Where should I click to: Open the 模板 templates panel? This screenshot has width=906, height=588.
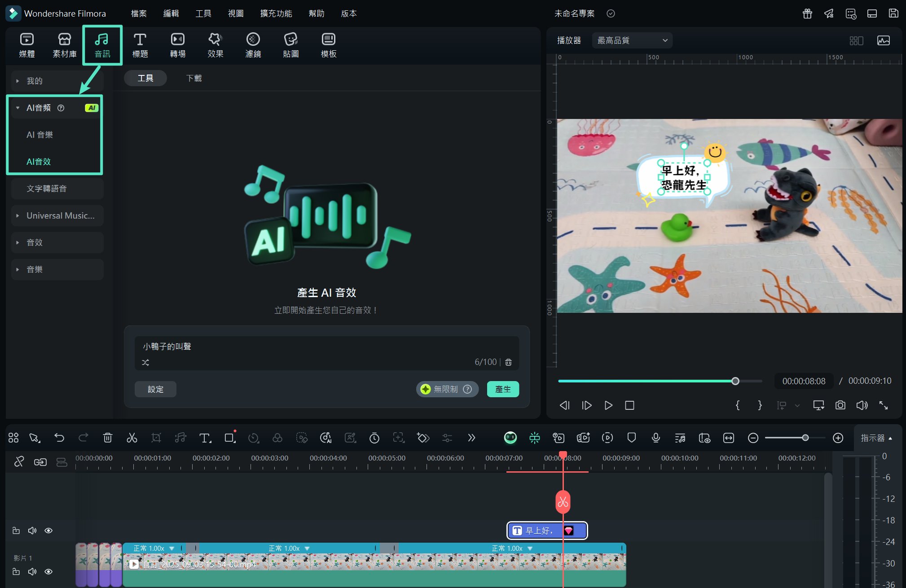pos(329,45)
